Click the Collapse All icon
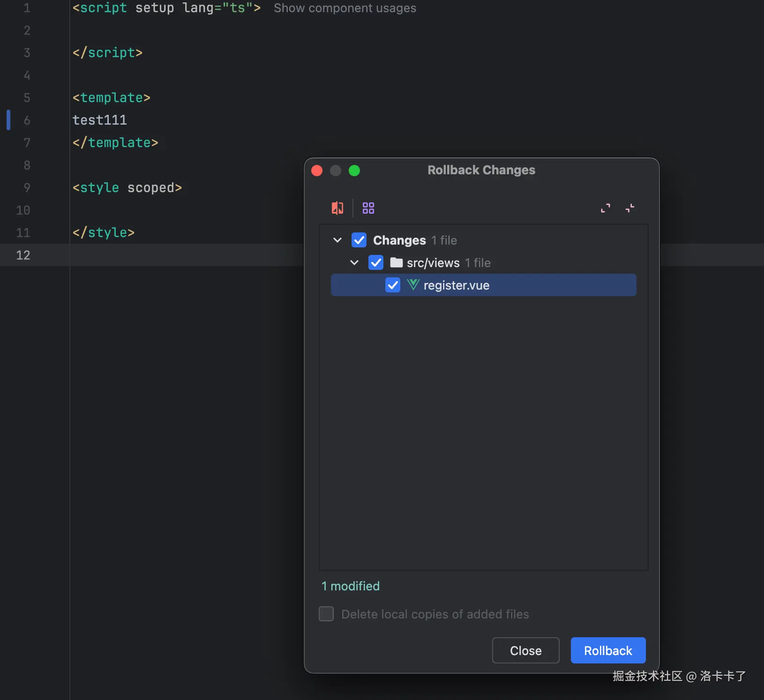Viewport: 764px width, 700px height. click(x=630, y=208)
